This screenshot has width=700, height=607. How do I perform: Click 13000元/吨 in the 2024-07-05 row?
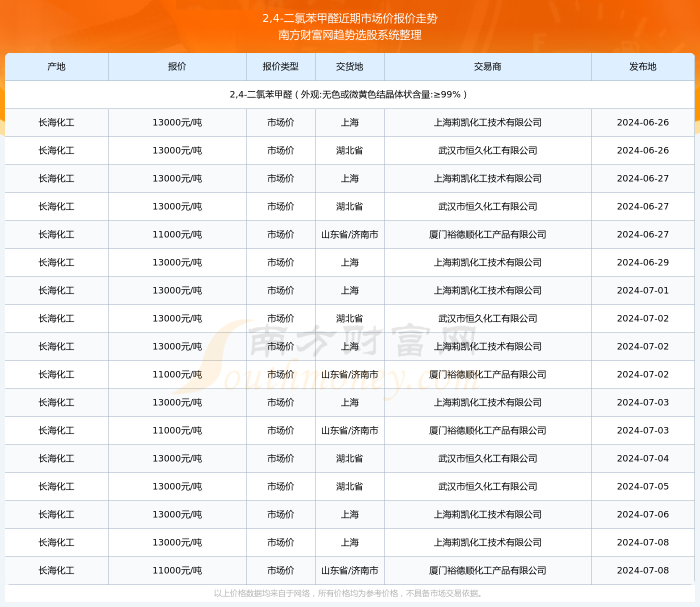pos(177,486)
